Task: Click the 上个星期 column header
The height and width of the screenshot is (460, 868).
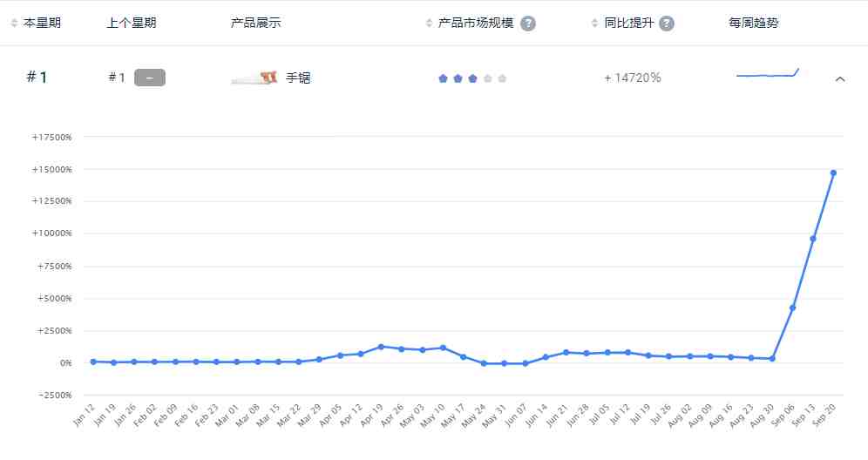Action: (132, 24)
